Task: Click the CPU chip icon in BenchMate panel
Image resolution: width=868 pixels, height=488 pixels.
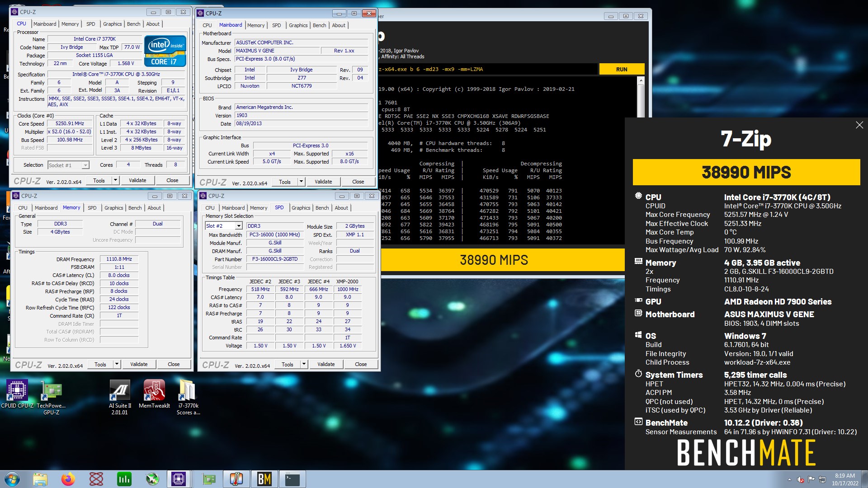Action: [638, 196]
